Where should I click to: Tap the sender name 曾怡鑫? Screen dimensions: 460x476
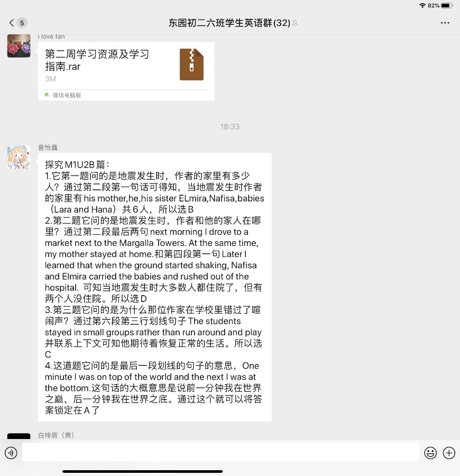click(48, 148)
